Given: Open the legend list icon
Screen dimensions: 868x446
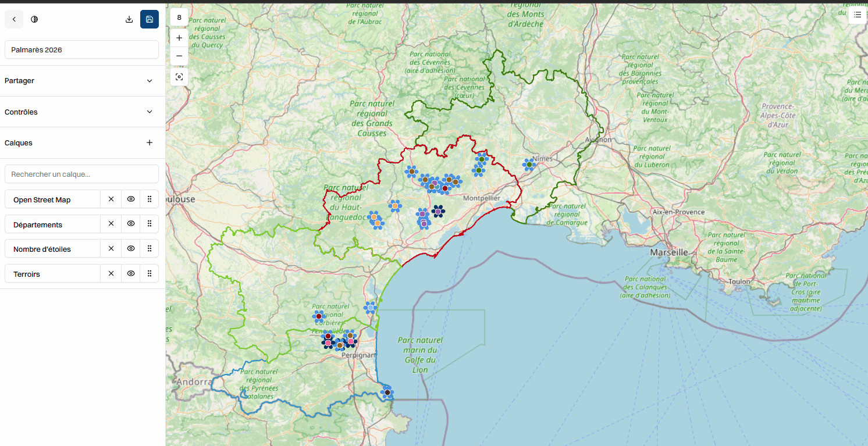Looking at the screenshot, I should pyautogui.click(x=858, y=15).
